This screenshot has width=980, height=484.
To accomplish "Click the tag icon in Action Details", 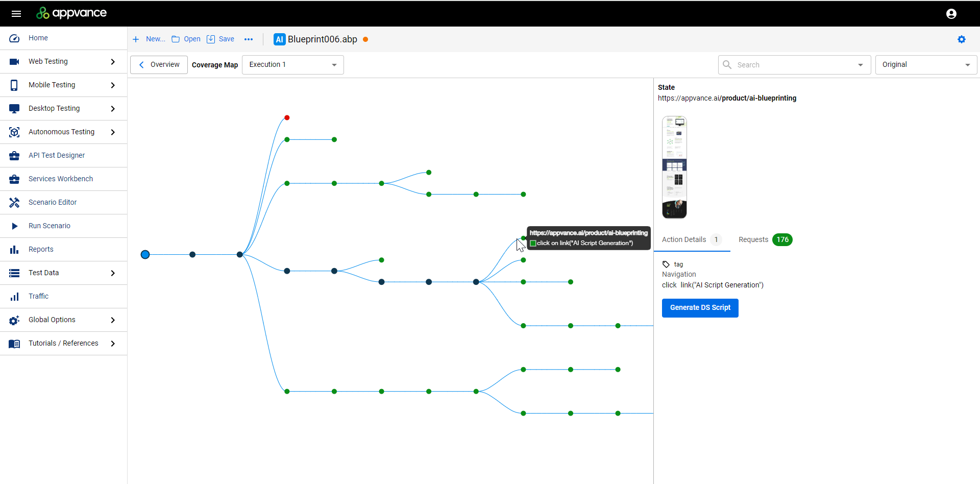I will coord(666,264).
